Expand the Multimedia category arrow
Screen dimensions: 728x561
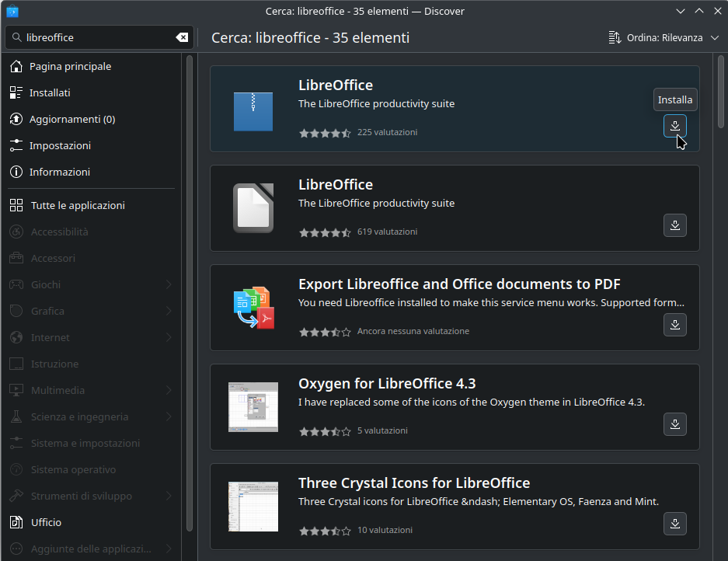click(x=169, y=390)
